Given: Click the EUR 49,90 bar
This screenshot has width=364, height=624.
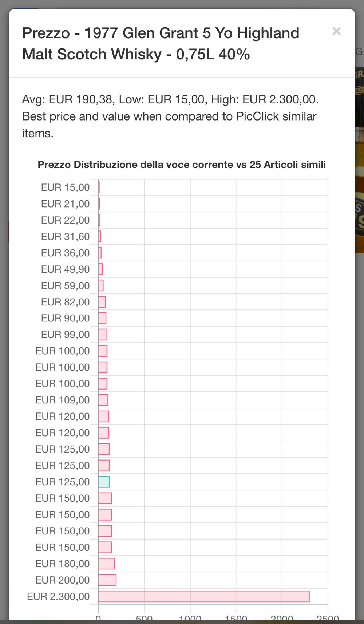Looking at the screenshot, I should pos(100,269).
